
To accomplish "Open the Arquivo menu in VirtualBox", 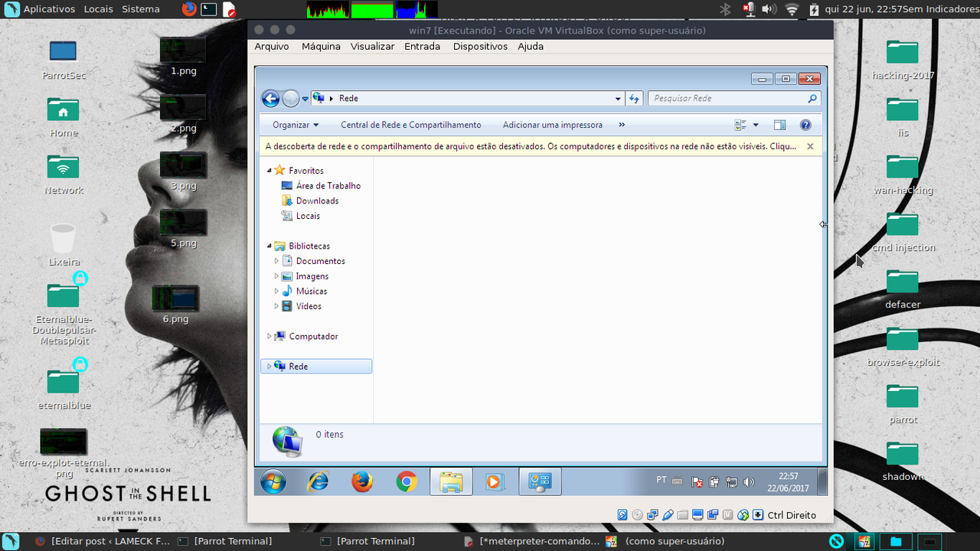I will pyautogui.click(x=272, y=46).
